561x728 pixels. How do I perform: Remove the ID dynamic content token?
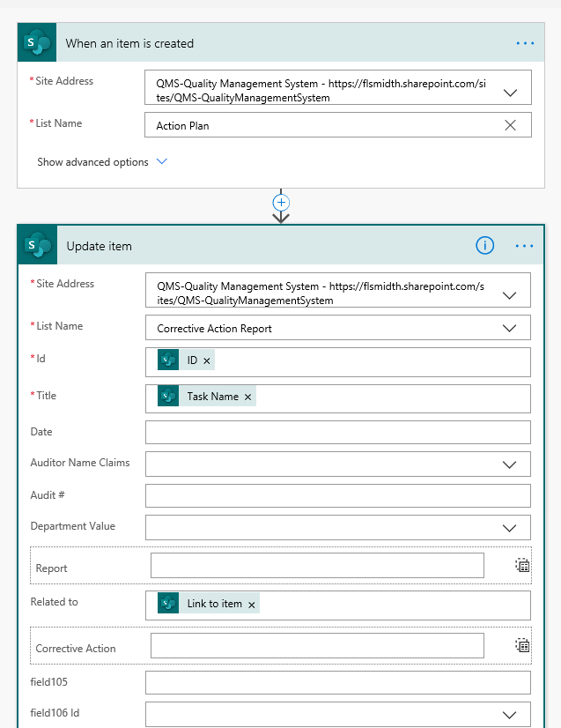pyautogui.click(x=207, y=360)
